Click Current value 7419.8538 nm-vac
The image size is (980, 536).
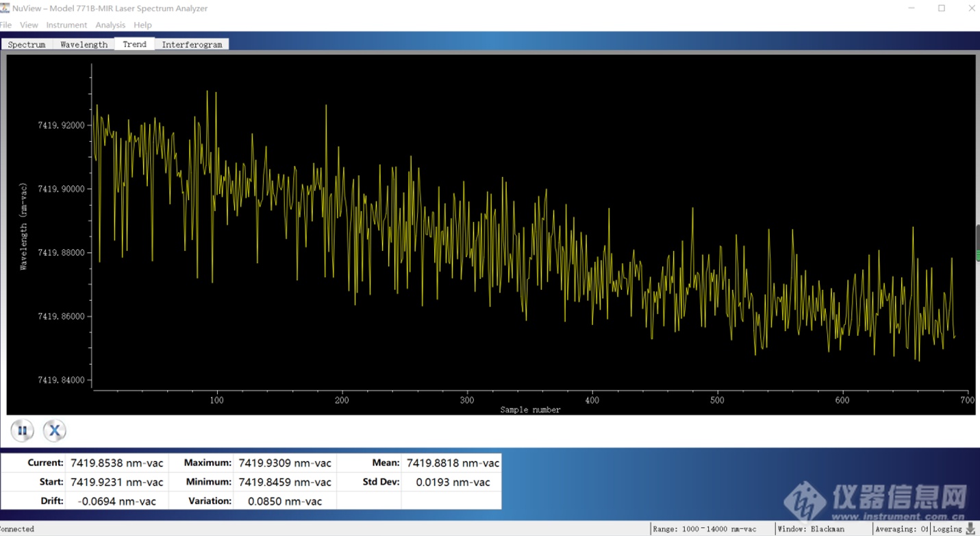[117, 463]
